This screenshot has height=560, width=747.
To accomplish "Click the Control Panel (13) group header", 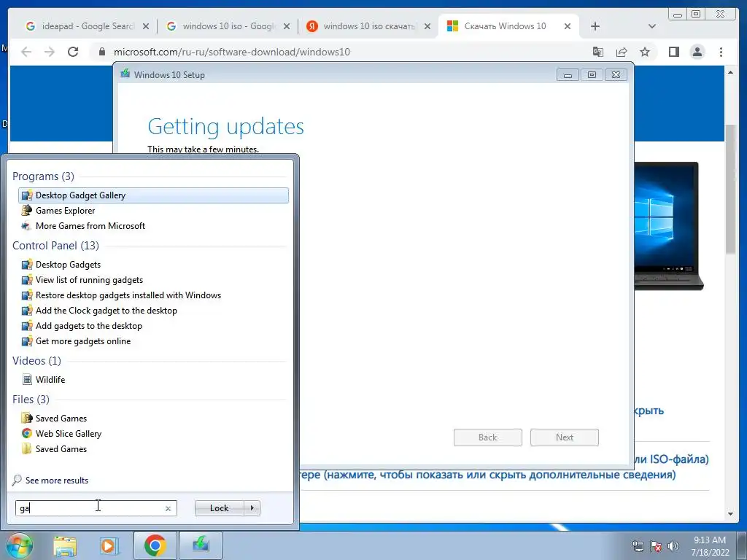I will pos(55,245).
